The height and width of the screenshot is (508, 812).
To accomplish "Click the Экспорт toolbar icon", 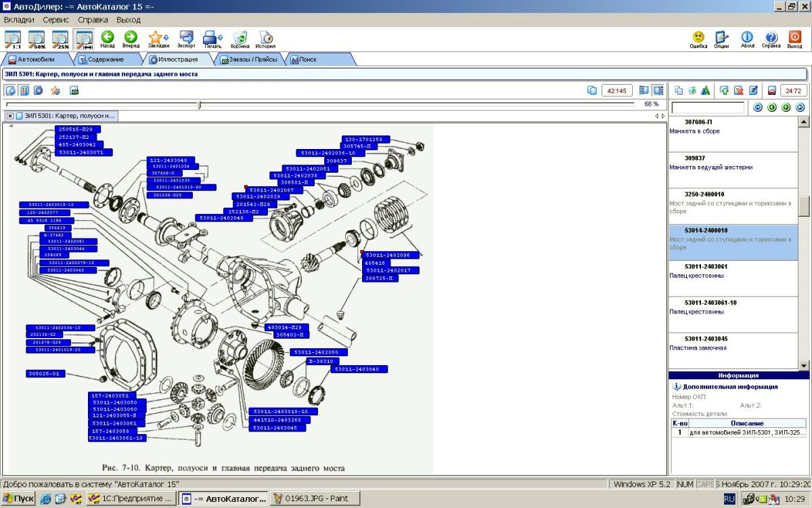I will tap(186, 39).
